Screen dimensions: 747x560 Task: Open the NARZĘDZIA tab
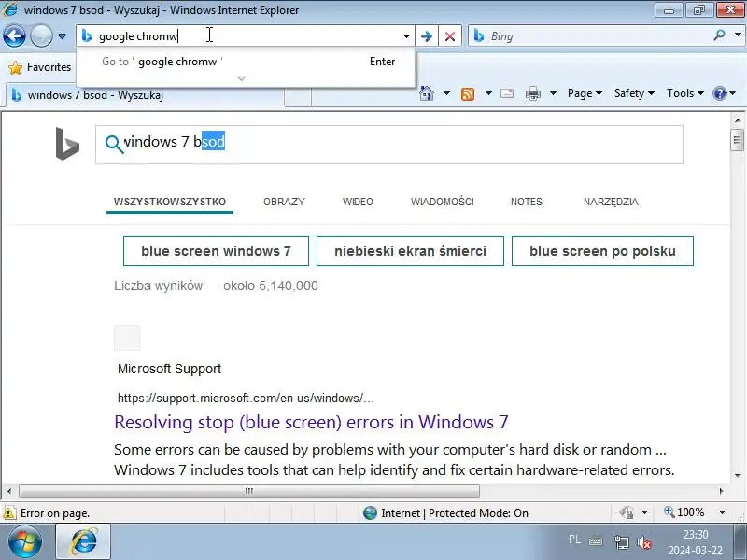pyautogui.click(x=611, y=202)
